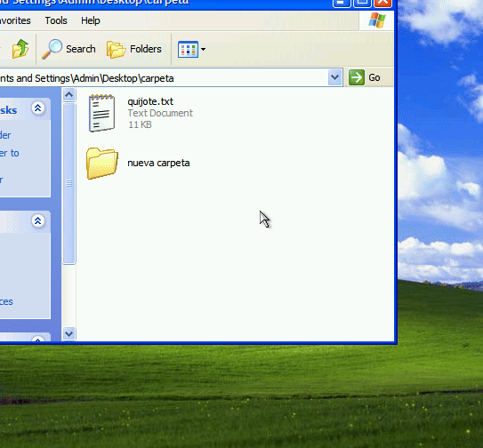Close the carpeta Explorer window
This screenshot has height=448, width=483.
click(382, 3)
